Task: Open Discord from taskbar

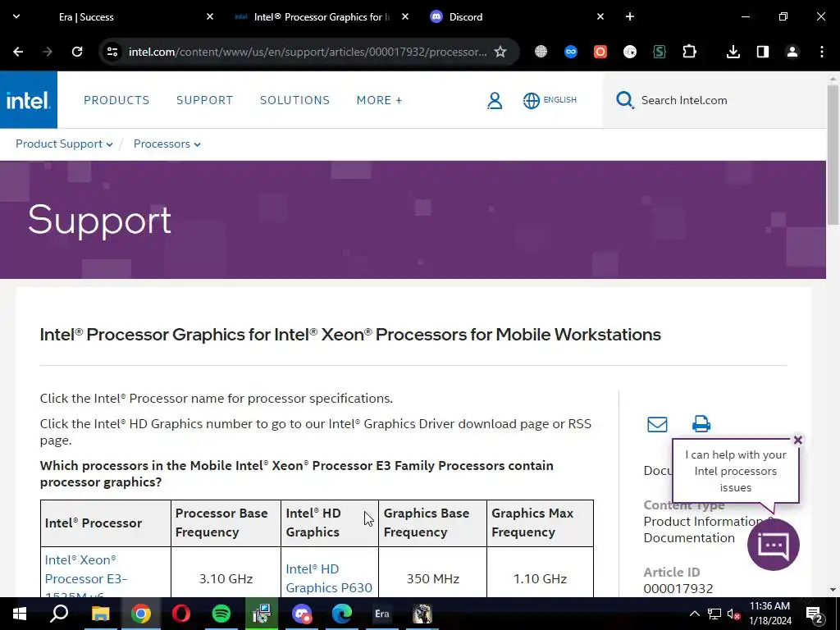Action: click(x=302, y=614)
